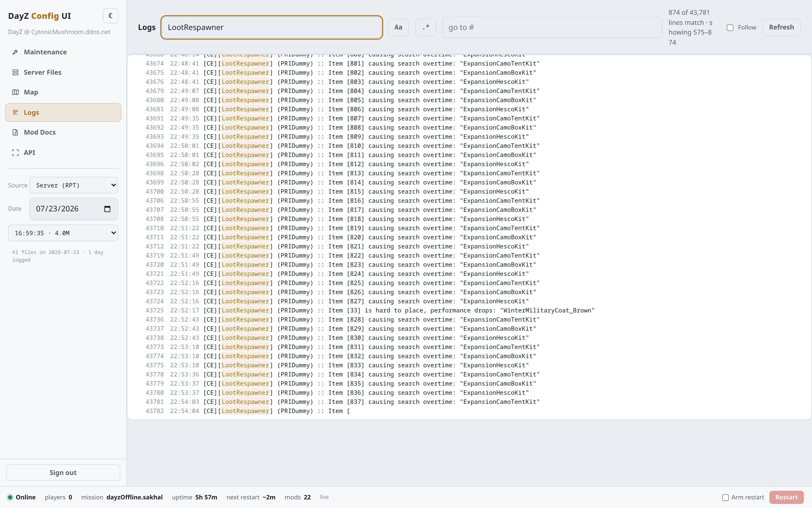Select the Logs menu item
The width and height of the screenshot is (812, 508).
click(x=63, y=112)
